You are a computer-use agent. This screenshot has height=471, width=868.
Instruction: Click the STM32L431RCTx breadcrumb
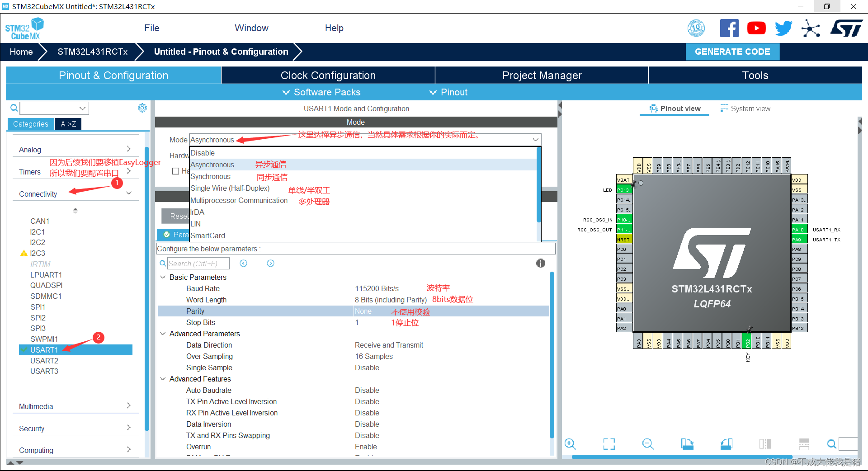(93, 52)
